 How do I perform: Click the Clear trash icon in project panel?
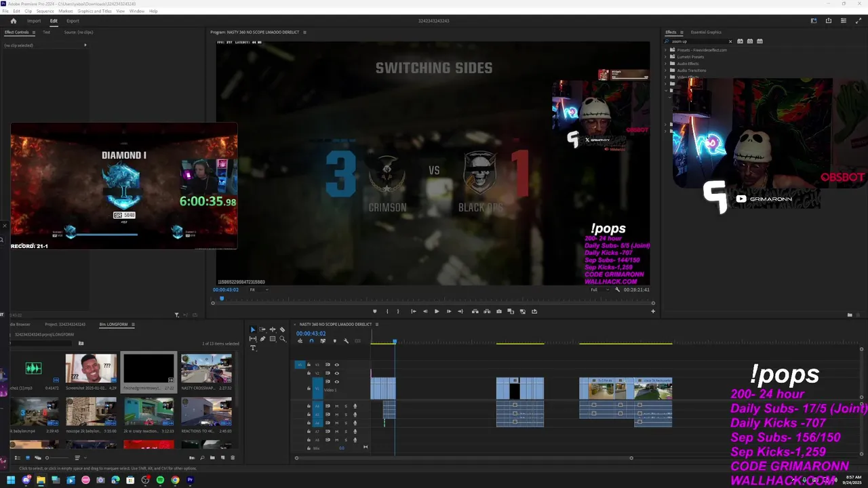(233, 457)
